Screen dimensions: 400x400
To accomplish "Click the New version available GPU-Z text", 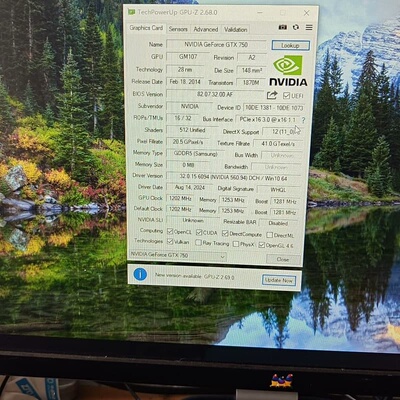I will click(x=195, y=276).
